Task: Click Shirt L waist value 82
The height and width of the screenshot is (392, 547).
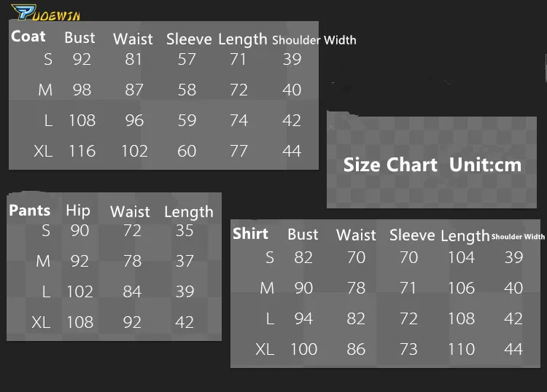Action: pos(356,318)
